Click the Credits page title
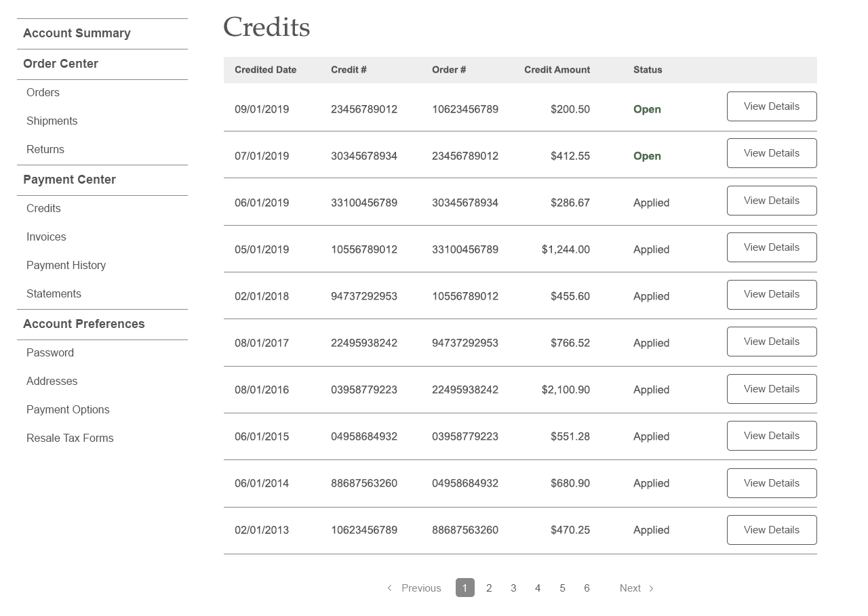 [267, 27]
